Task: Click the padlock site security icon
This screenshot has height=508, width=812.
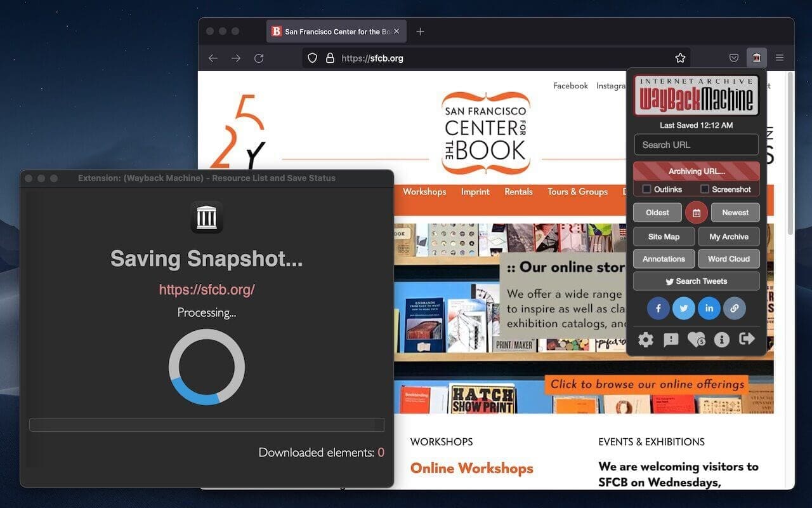Action: [x=329, y=58]
